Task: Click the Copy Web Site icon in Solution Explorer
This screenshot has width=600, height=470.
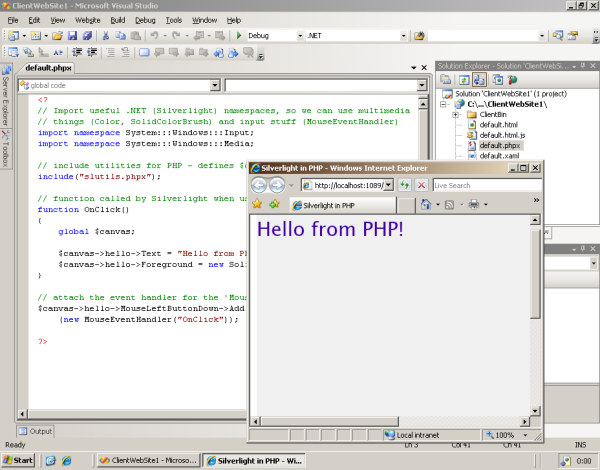Action: 498,80
